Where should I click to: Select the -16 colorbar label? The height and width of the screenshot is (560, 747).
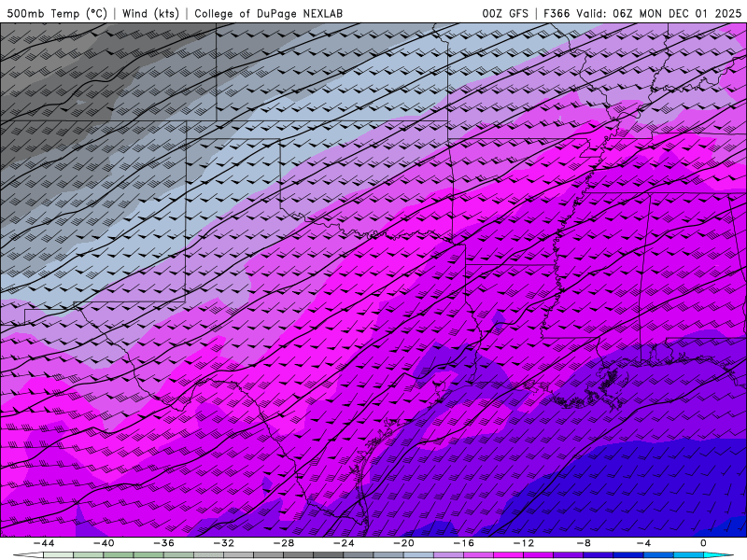(x=464, y=543)
